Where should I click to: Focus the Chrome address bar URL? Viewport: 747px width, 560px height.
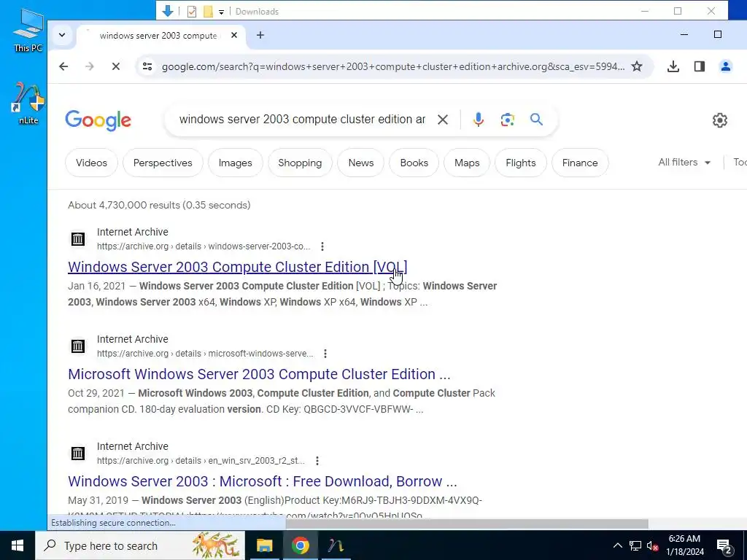393,66
